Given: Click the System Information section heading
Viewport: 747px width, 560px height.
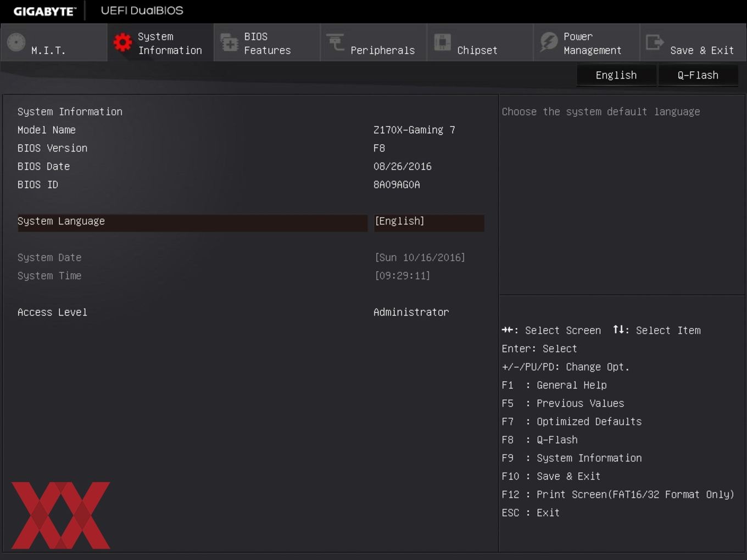Looking at the screenshot, I should pos(70,111).
